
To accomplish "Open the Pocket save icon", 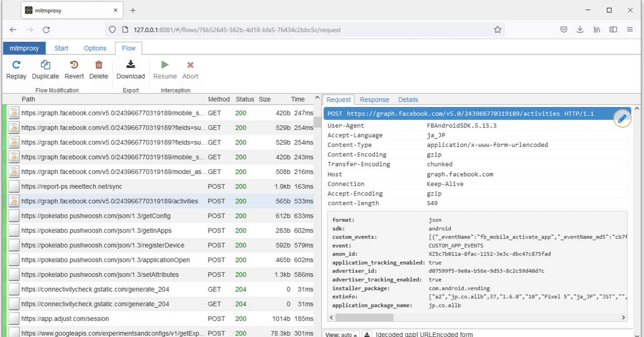I will 564,30.
